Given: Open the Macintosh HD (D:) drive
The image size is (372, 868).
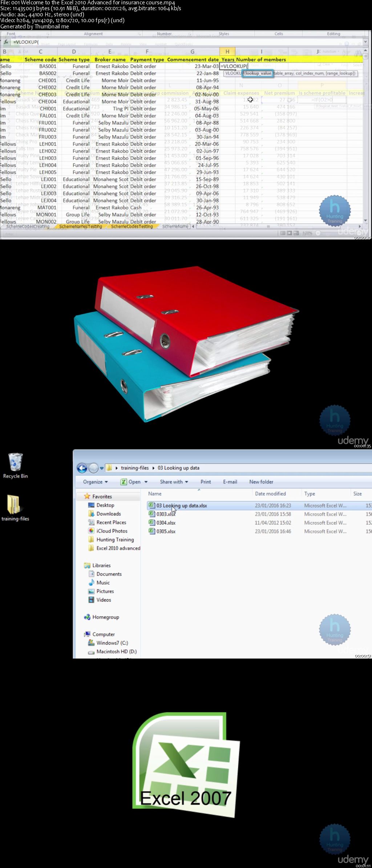Looking at the screenshot, I should [117, 652].
